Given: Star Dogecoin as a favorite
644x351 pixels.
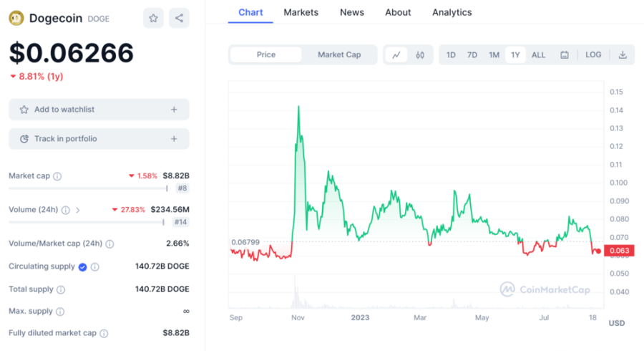Looking at the screenshot, I should pyautogui.click(x=153, y=18).
